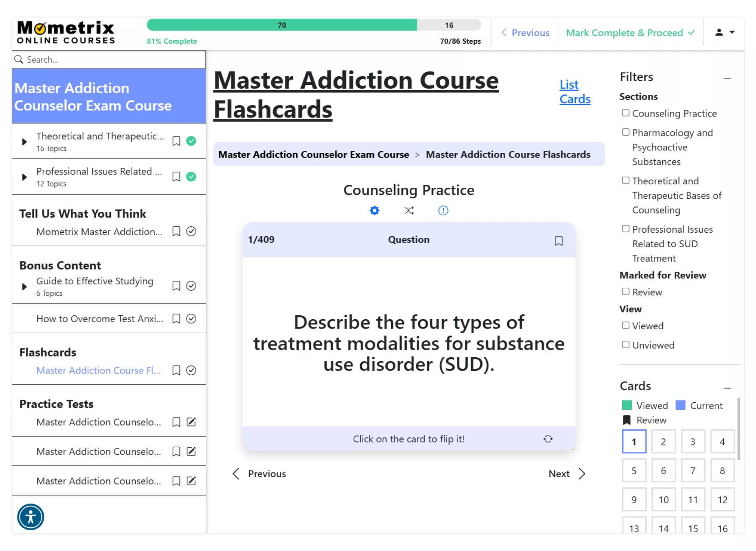
Task: Open How to Overcome Test Anxiety lesson
Action: (x=100, y=319)
